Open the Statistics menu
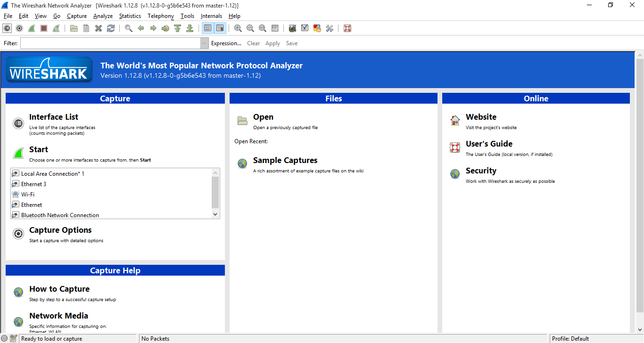Viewport: 644px width, 343px height. point(130,16)
